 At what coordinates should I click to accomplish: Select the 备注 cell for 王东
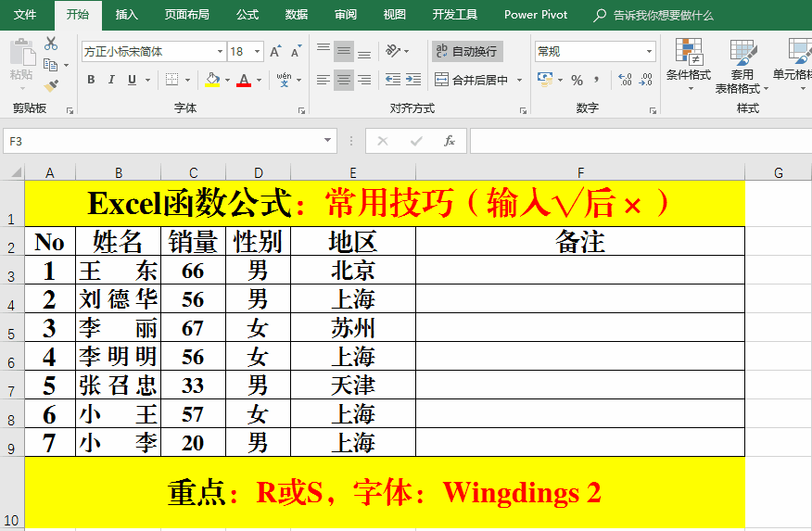[x=579, y=270]
